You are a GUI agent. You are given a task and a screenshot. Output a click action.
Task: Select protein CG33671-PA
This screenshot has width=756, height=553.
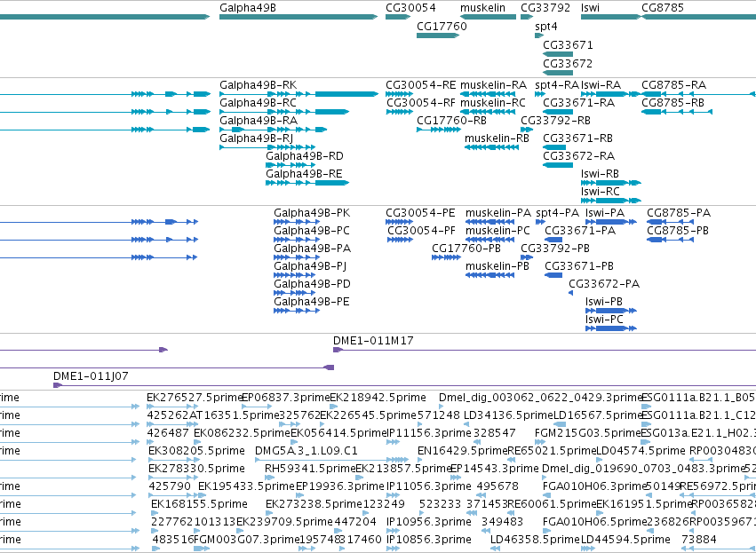[x=553, y=240]
